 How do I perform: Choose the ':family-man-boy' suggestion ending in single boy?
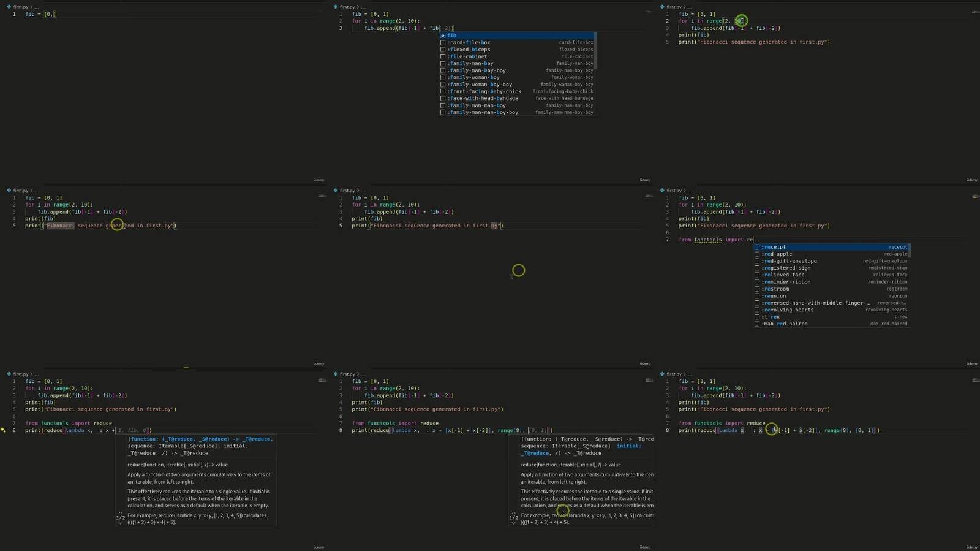point(516,63)
